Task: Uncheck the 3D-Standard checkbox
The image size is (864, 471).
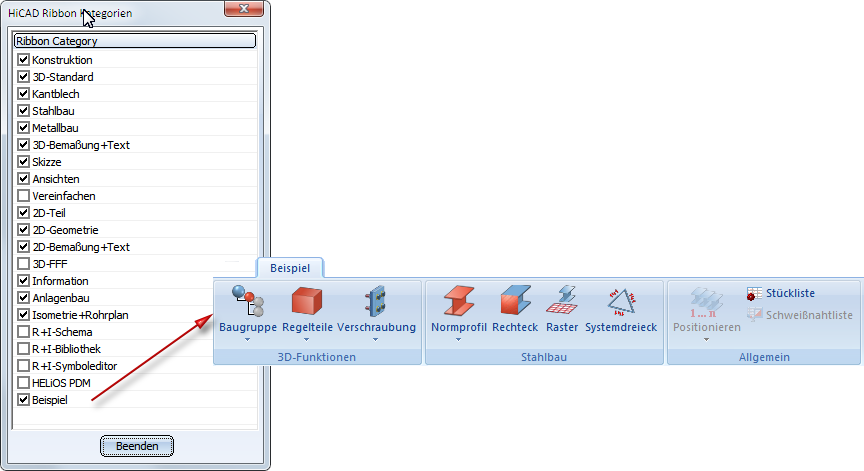Action: click(x=23, y=77)
